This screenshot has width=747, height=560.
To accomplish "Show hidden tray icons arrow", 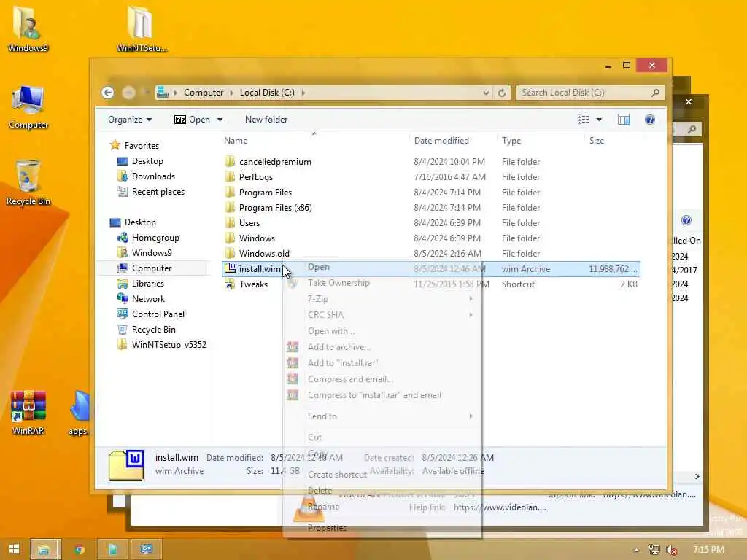I will (636, 550).
